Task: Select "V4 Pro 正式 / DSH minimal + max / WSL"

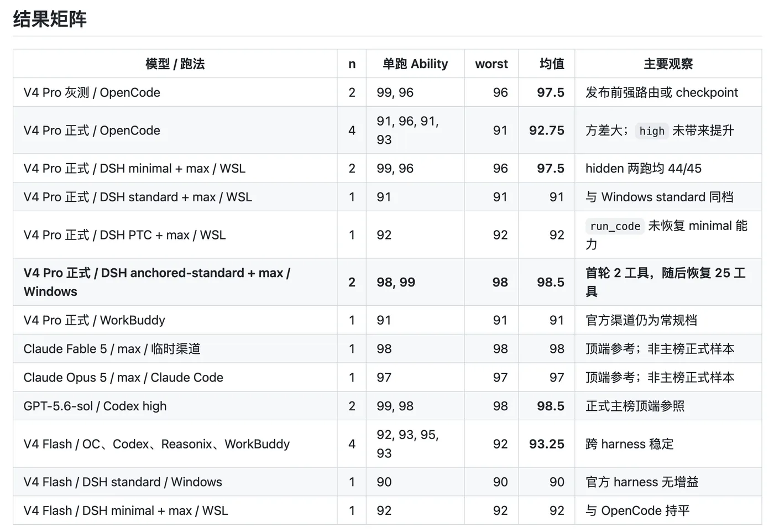Action: [134, 168]
